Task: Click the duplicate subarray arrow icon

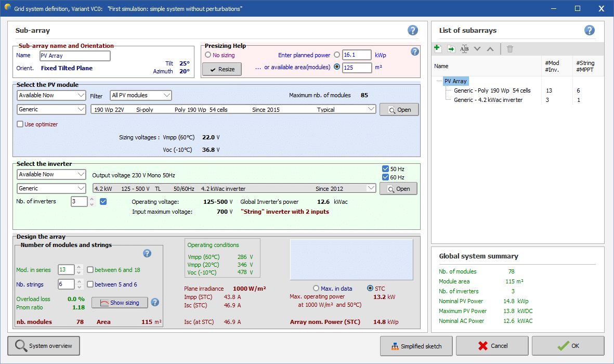Action: coord(451,49)
